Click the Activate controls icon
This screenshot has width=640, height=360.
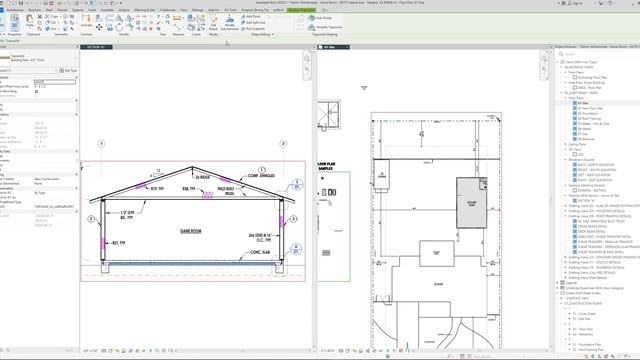pos(86,20)
